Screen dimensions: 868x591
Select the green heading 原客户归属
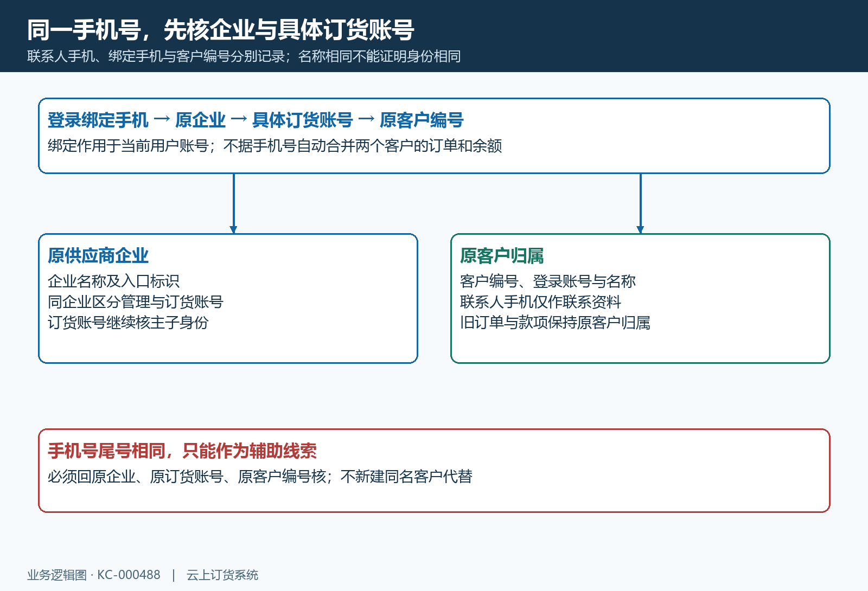pos(502,255)
